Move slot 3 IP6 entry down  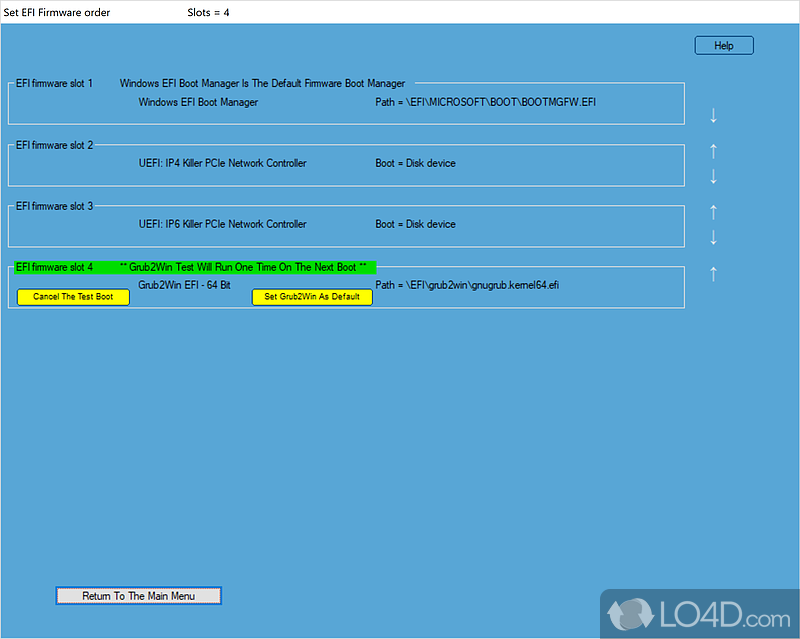(713, 237)
